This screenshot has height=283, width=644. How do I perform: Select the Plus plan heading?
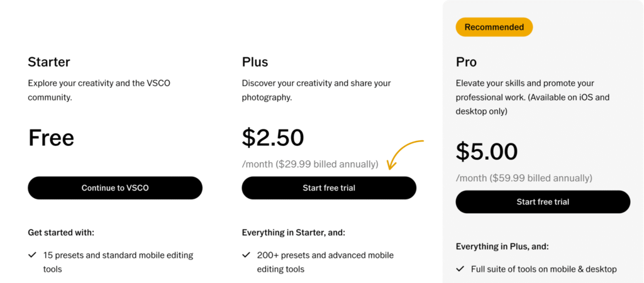coord(255,62)
